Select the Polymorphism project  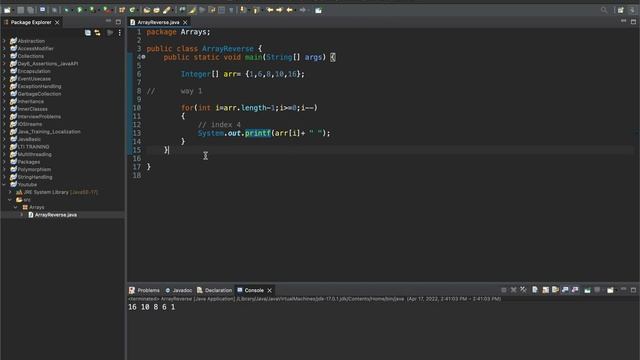point(34,169)
